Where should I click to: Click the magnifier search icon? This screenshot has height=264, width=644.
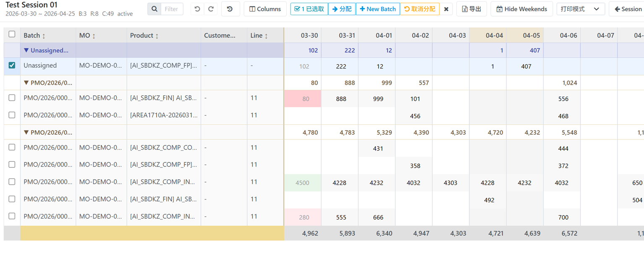tap(154, 9)
